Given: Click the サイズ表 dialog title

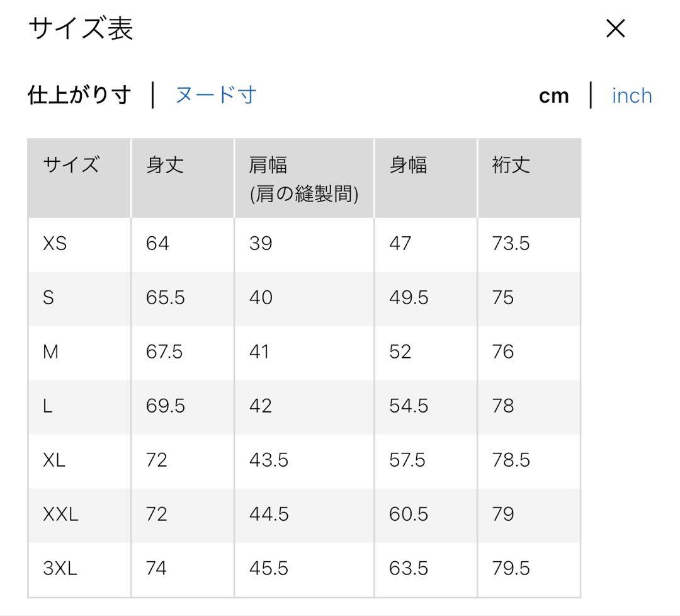Looking at the screenshot, I should pyautogui.click(x=81, y=28).
